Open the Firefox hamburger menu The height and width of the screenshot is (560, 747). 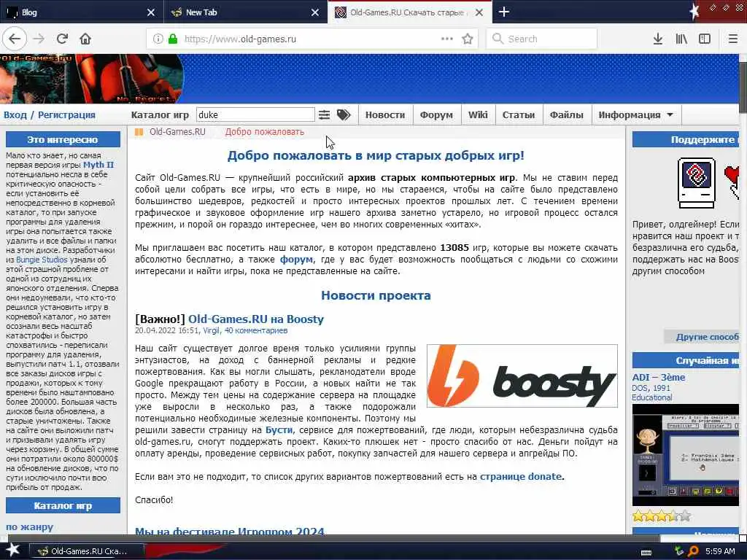[733, 39]
